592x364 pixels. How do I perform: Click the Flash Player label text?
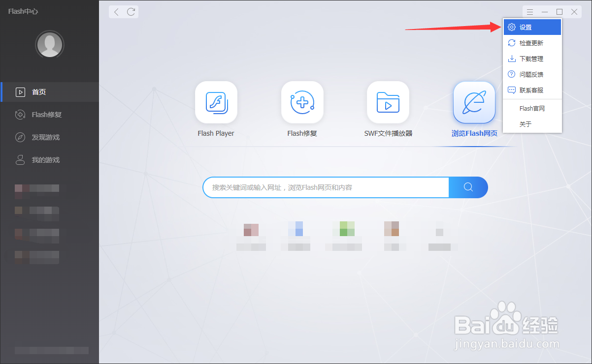216,133
